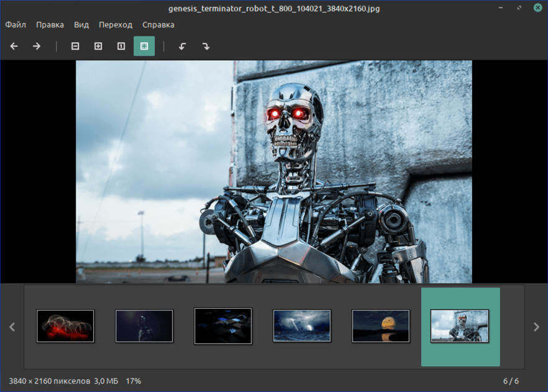The height and width of the screenshot is (392, 548).
Task: Maximize the image viewer window
Action: coord(519,7)
